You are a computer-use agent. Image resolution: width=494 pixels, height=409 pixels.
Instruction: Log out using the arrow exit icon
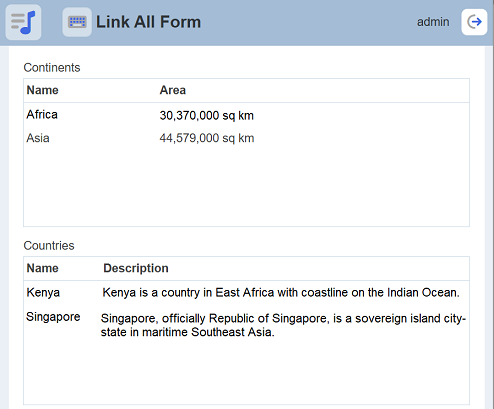click(x=474, y=22)
